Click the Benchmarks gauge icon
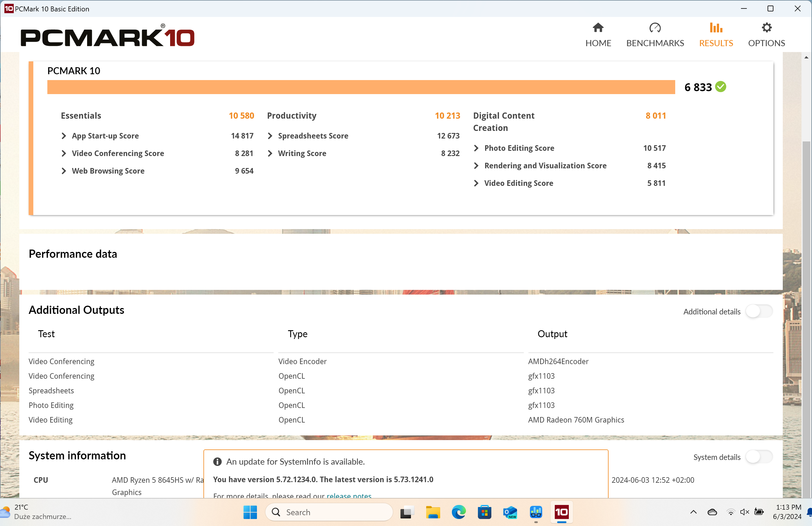This screenshot has width=812, height=526. pyautogui.click(x=655, y=28)
